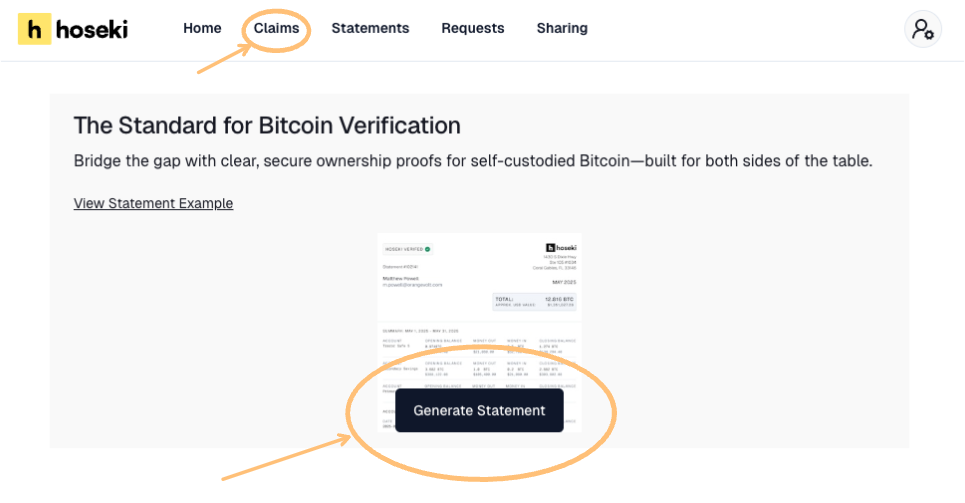
Task: Click the hoseki wordmark in the header
Action: click(92, 29)
